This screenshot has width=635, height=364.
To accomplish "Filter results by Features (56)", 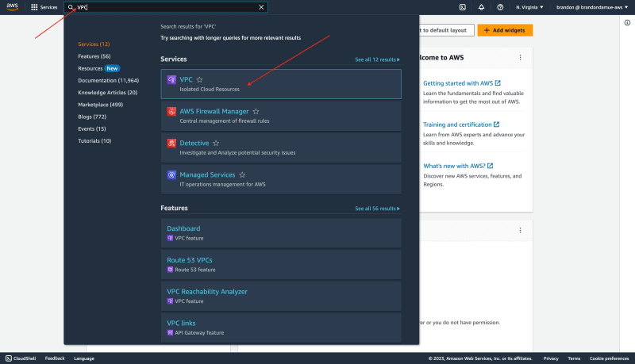I will click(94, 56).
